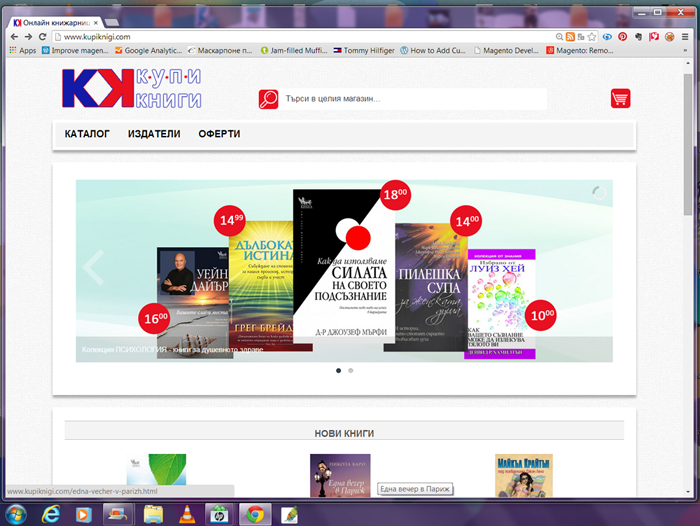Launch Internet Explorer from the taskbar
The width and height of the screenshot is (700, 526).
(x=50, y=514)
